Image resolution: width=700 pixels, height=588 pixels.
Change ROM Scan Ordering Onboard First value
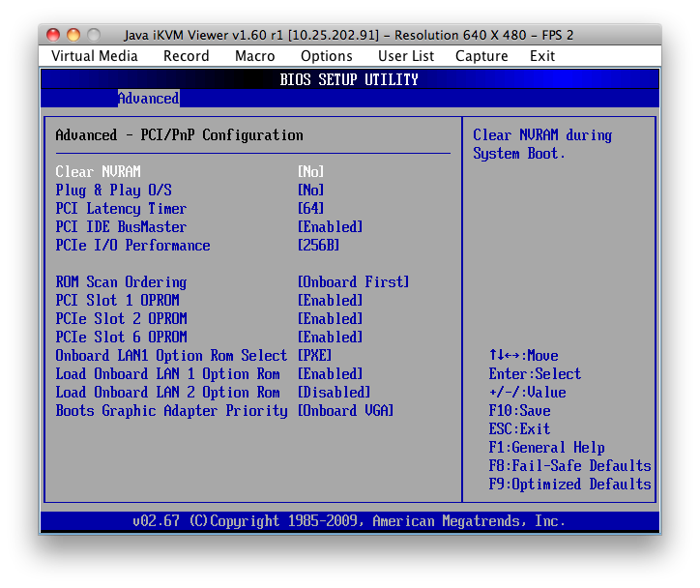pyautogui.click(x=354, y=282)
